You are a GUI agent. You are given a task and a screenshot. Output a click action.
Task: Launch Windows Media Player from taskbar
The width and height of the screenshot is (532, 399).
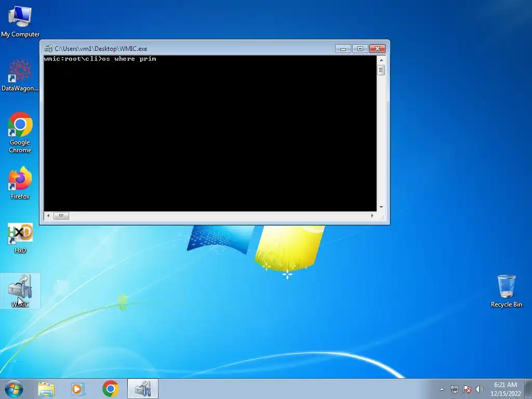pos(78,389)
